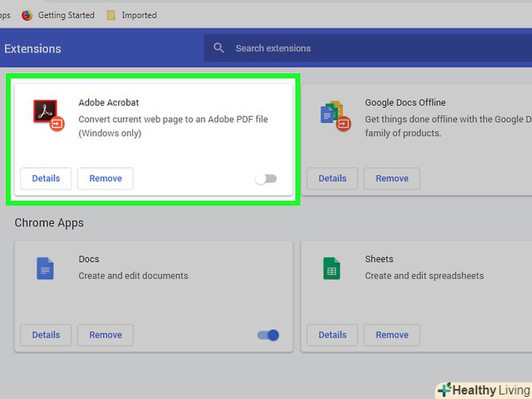Open the Getting Started bookmark

pos(58,15)
